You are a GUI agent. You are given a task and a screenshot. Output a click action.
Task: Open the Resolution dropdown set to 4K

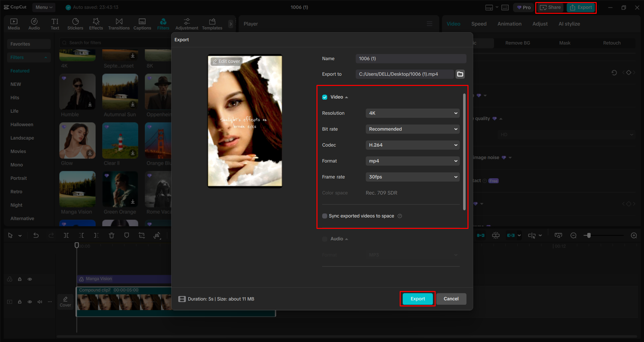pyautogui.click(x=412, y=113)
